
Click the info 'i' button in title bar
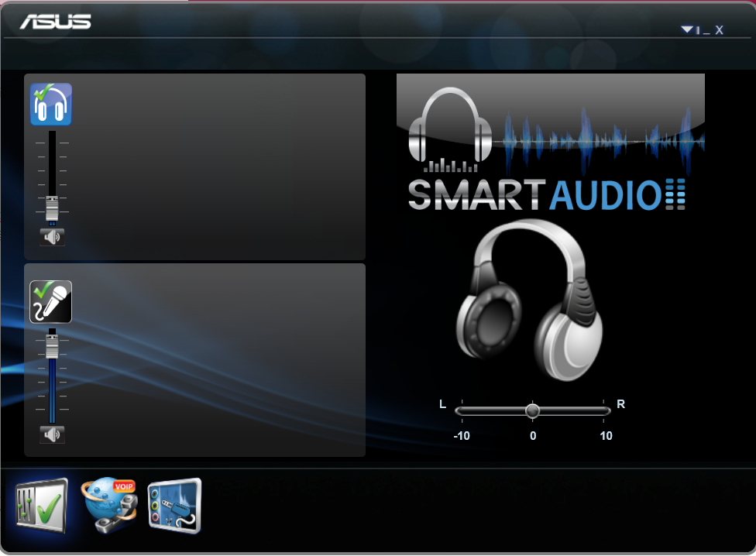pyautogui.click(x=698, y=30)
